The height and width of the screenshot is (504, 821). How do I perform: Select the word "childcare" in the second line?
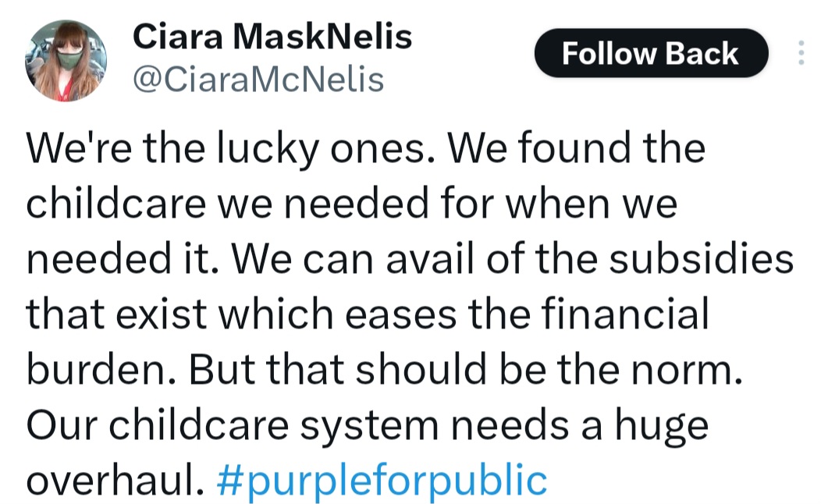(116, 203)
